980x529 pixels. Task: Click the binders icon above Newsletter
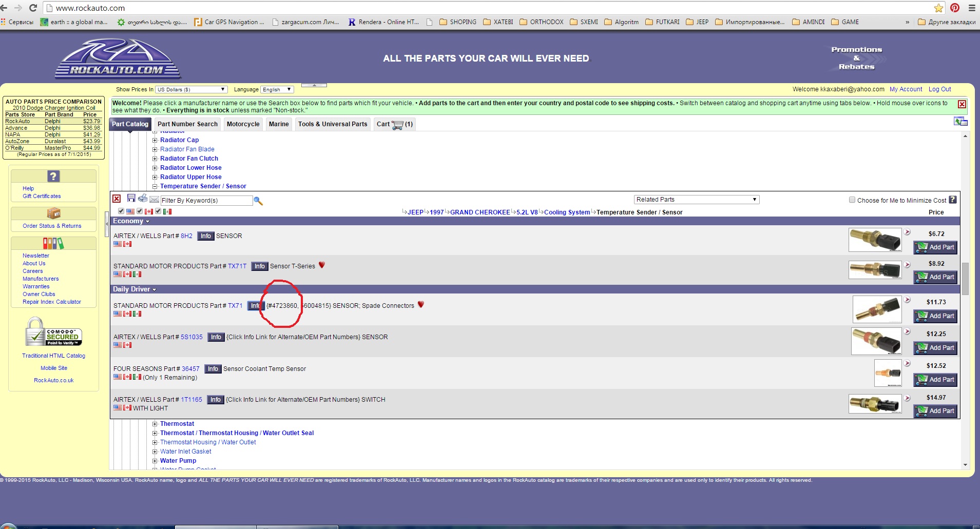coord(53,243)
